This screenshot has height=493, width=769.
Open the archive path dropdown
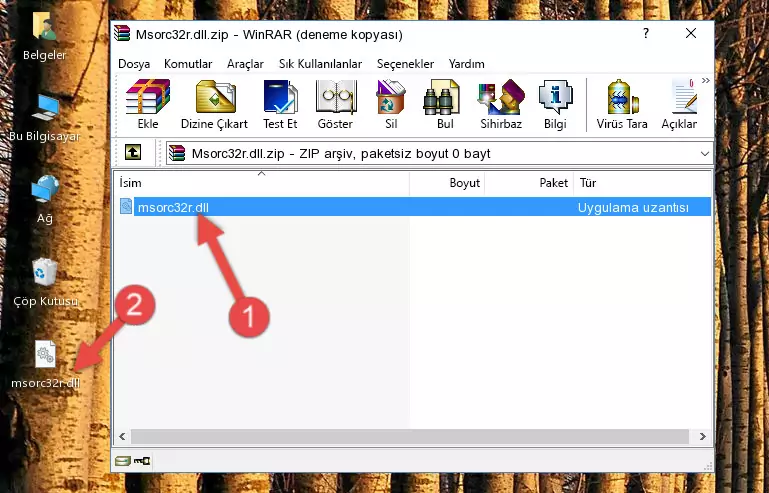point(704,154)
